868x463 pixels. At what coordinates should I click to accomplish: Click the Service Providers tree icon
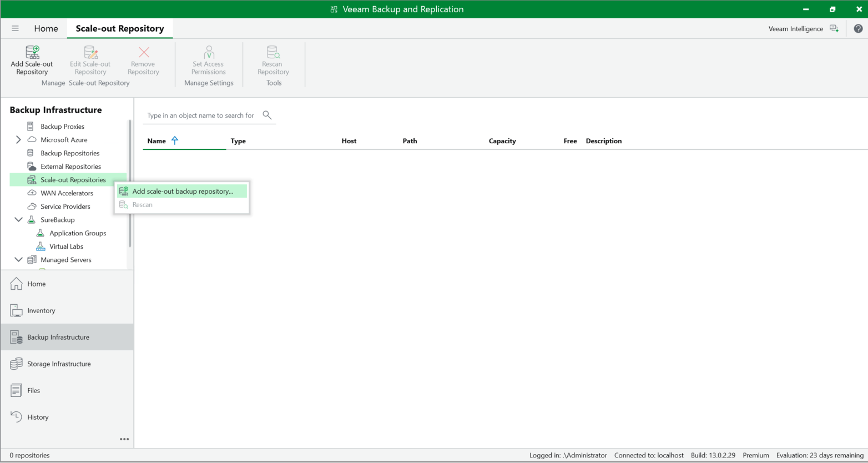32,207
